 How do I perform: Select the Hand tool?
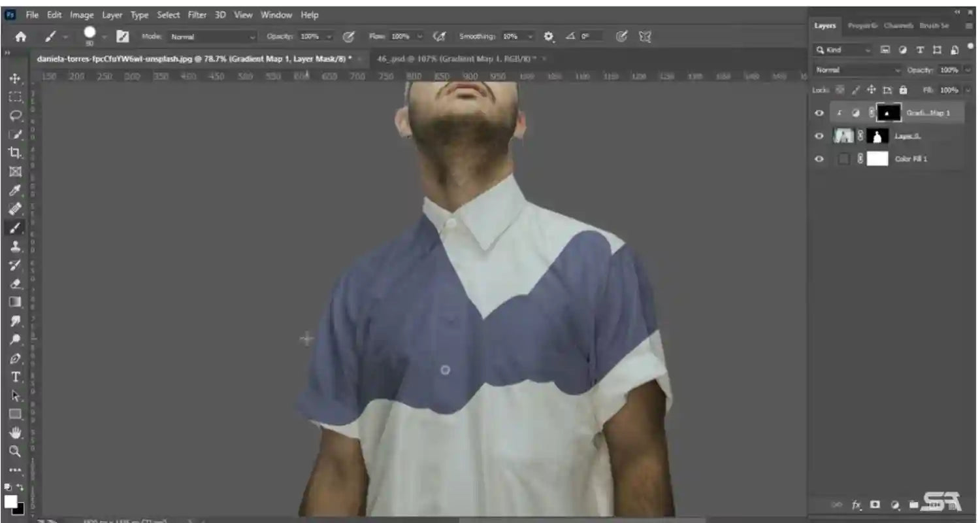(15, 433)
